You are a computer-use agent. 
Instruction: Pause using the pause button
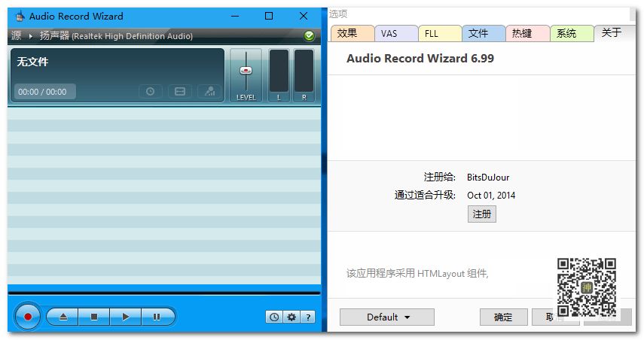pos(157,317)
